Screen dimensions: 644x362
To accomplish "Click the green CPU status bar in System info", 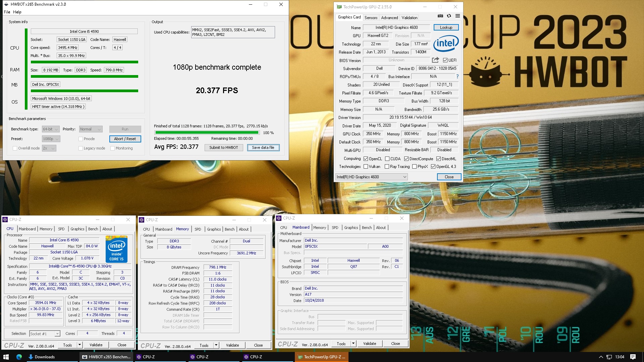I will point(85,62).
